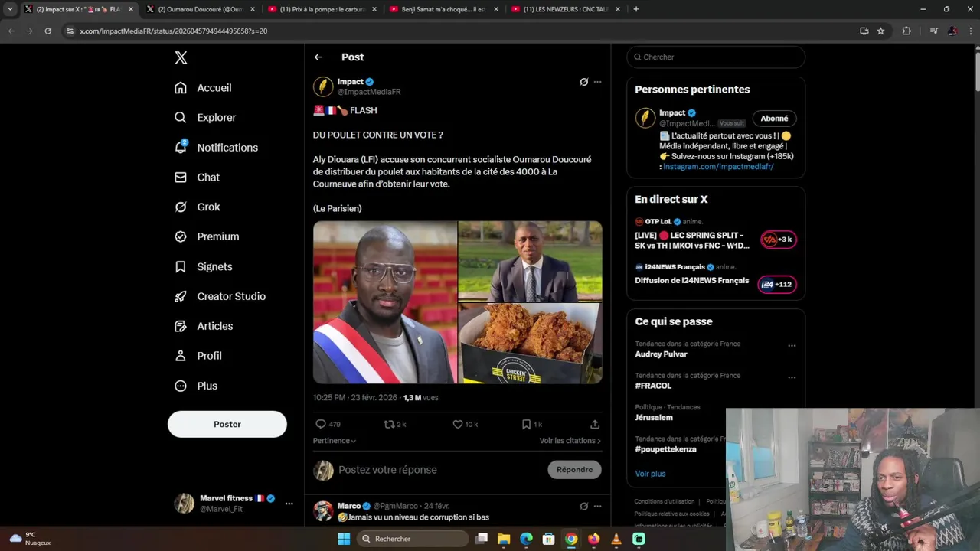Open the Explorer search page
The width and height of the screenshot is (980, 551).
[205, 118]
